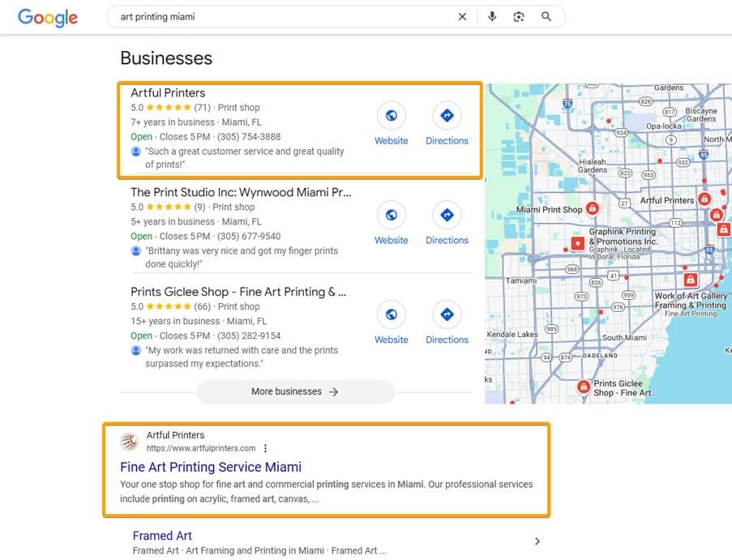Click phone number (305) 754-3888
732x560 pixels.
pyautogui.click(x=249, y=137)
